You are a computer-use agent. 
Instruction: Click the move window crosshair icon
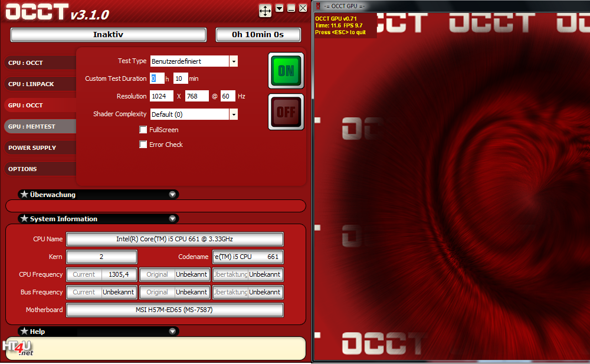pos(265,11)
